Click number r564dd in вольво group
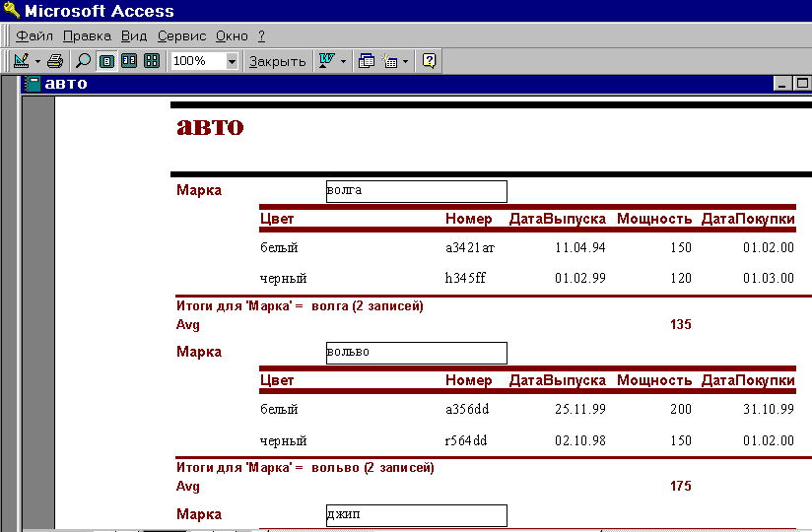This screenshot has width=812, height=532. point(466,440)
